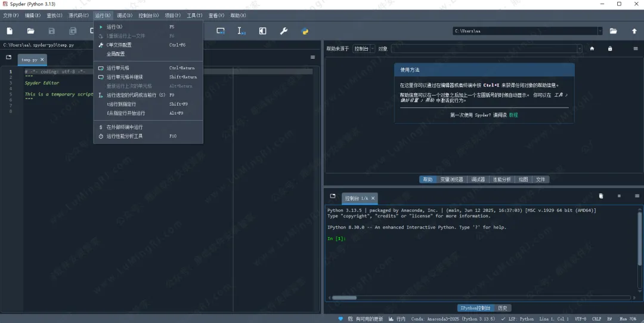Open Preferences via the wrench icon
The image size is (644, 323).
[284, 31]
